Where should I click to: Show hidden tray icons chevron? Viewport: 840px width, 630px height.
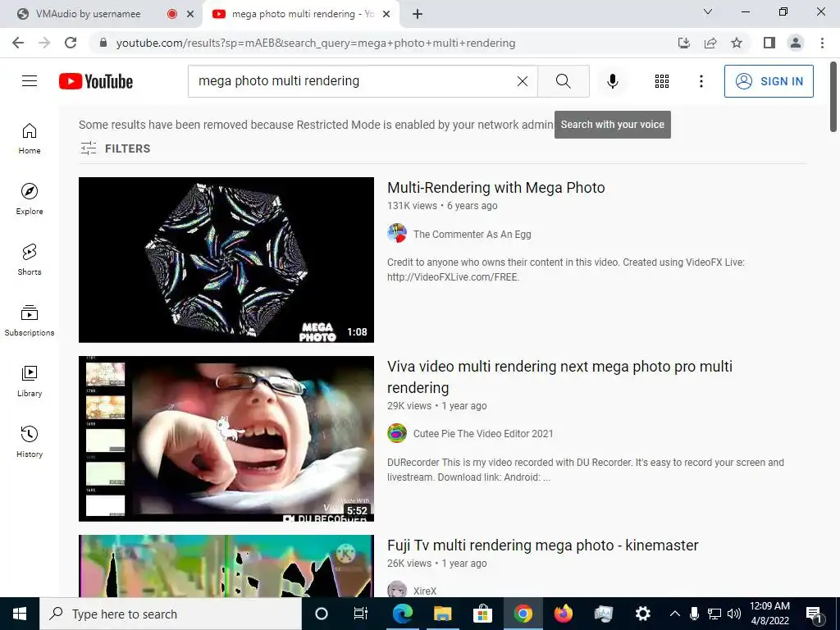(x=675, y=614)
